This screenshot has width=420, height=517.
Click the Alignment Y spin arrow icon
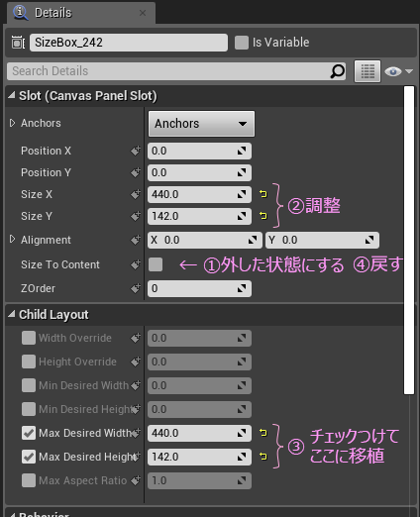[x=369, y=240]
